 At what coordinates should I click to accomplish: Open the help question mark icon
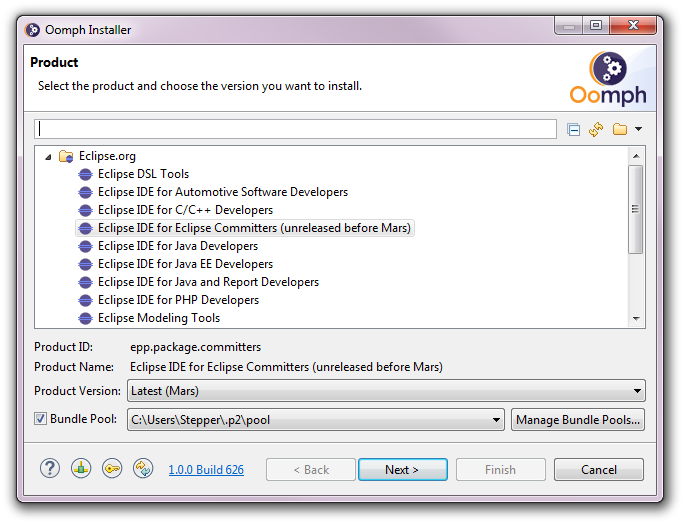tap(50, 469)
